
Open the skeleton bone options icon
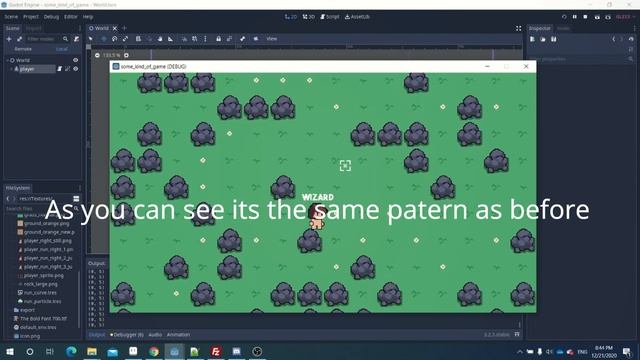pyautogui.click(x=242, y=39)
